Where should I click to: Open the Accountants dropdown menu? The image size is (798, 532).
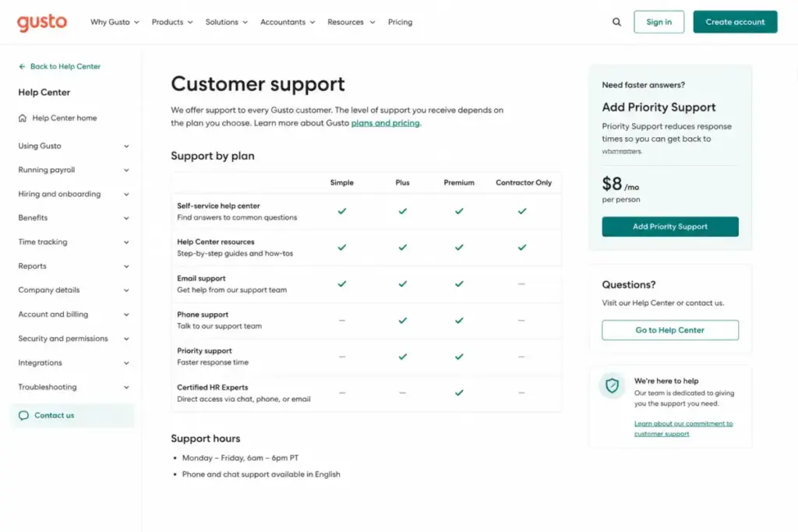(x=288, y=23)
